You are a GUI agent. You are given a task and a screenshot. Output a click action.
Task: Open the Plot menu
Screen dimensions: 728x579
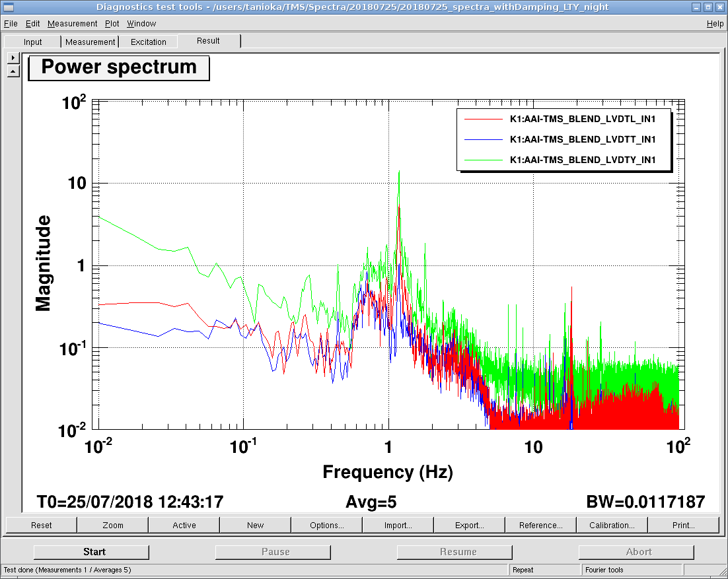point(112,24)
